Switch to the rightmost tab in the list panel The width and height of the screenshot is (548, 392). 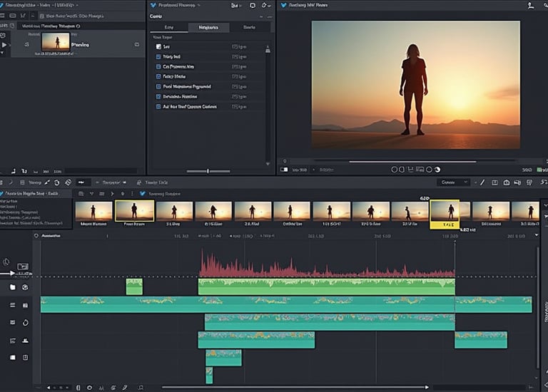(250, 27)
